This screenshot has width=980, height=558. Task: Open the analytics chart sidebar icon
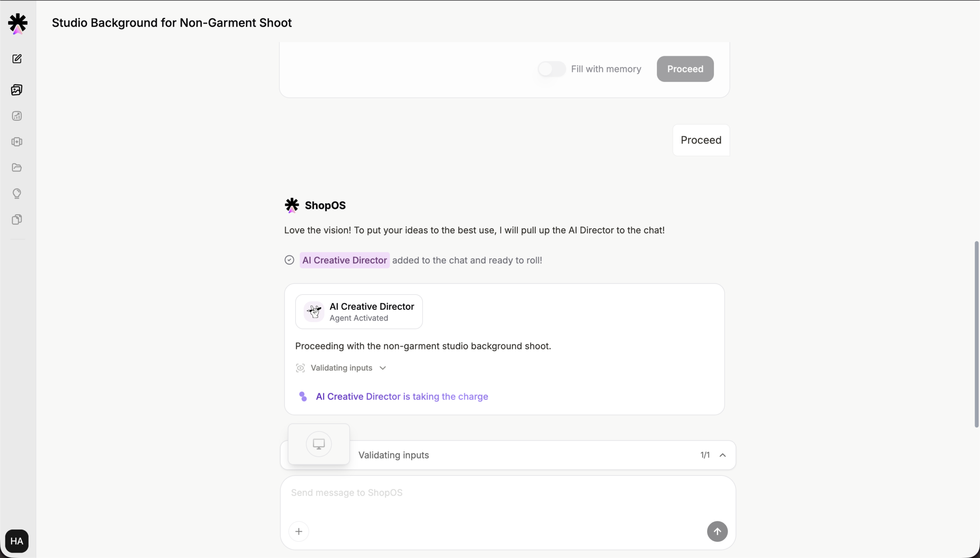tap(17, 116)
